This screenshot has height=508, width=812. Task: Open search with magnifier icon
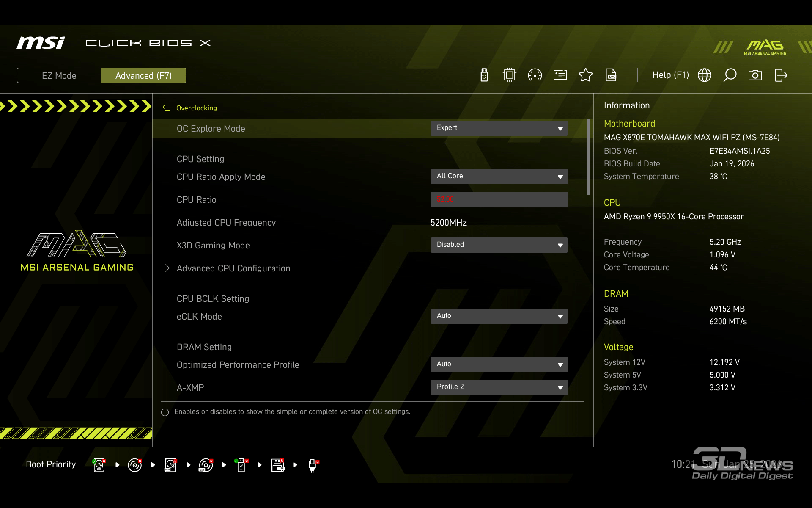[x=730, y=75]
